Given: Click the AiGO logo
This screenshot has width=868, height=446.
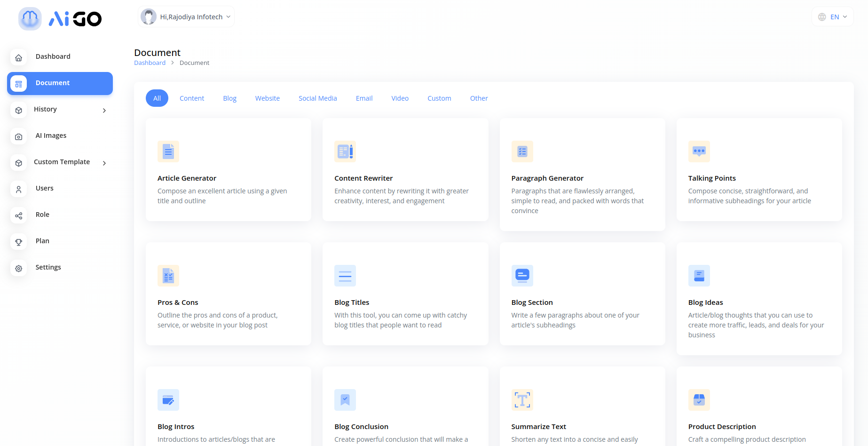Looking at the screenshot, I should pyautogui.click(x=60, y=19).
